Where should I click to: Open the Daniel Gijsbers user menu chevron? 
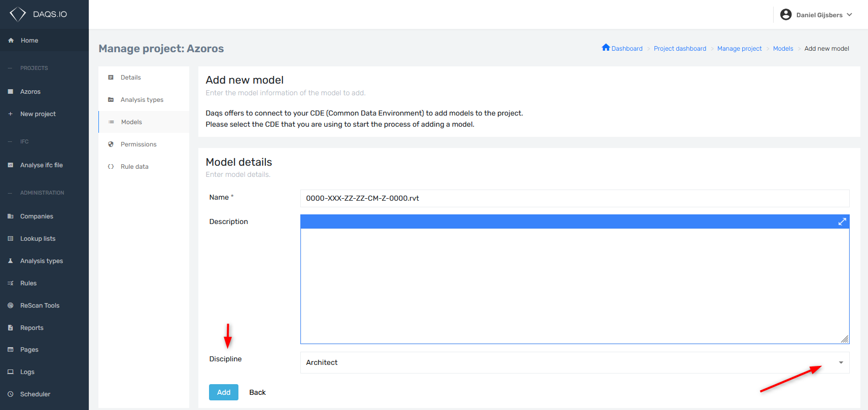[850, 15]
